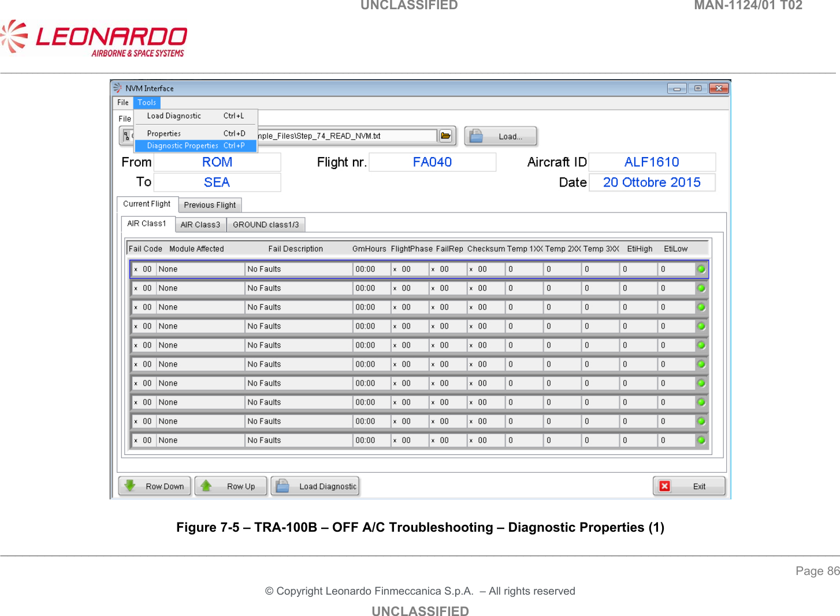The image size is (840, 616).
Task: Open the File menu
Action: (x=123, y=103)
